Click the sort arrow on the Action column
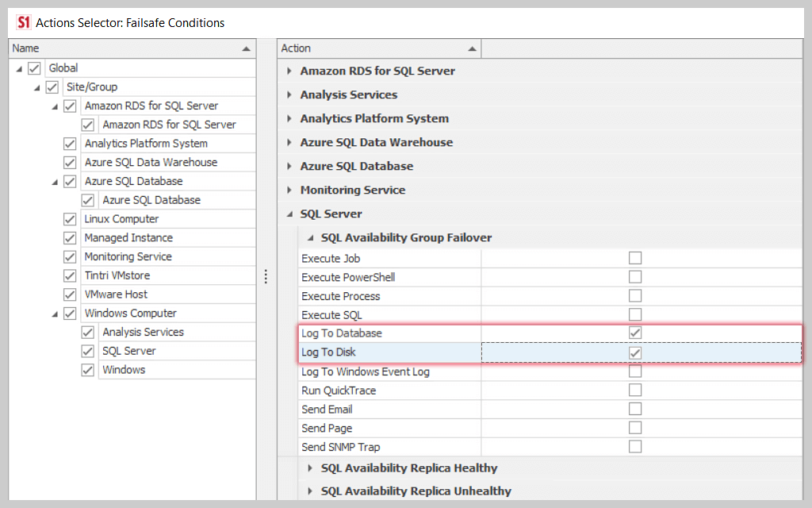Image resolution: width=812 pixels, height=508 pixels. (472, 48)
